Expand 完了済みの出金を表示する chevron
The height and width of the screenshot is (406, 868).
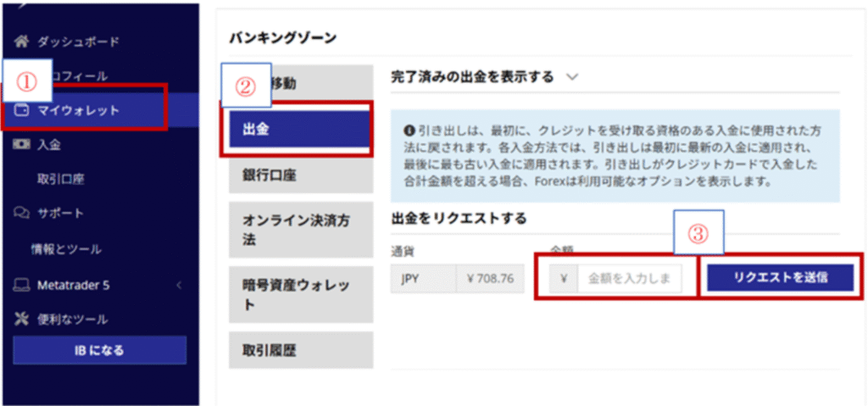point(571,77)
